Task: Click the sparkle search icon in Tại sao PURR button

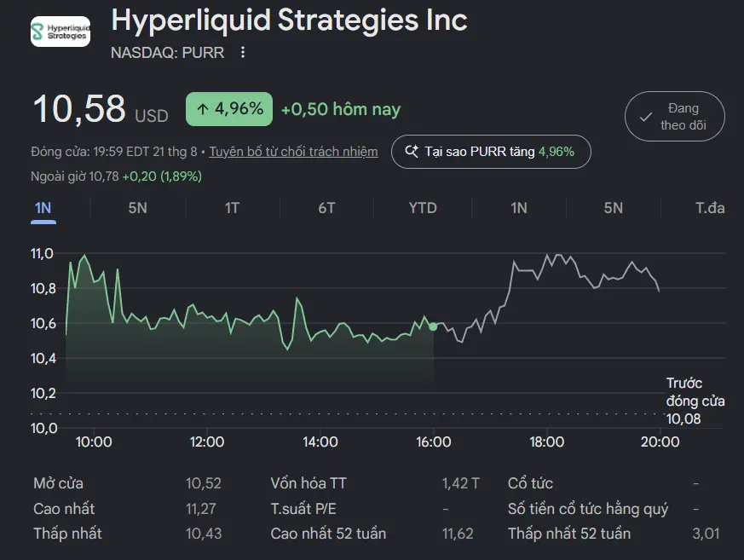Action: click(412, 152)
